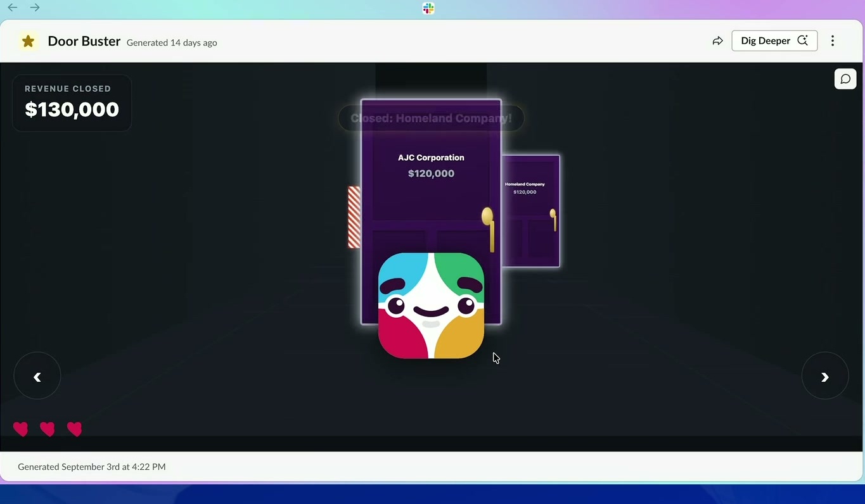865x504 pixels.
Task: Click the Slack mascot character
Action: coord(431,306)
